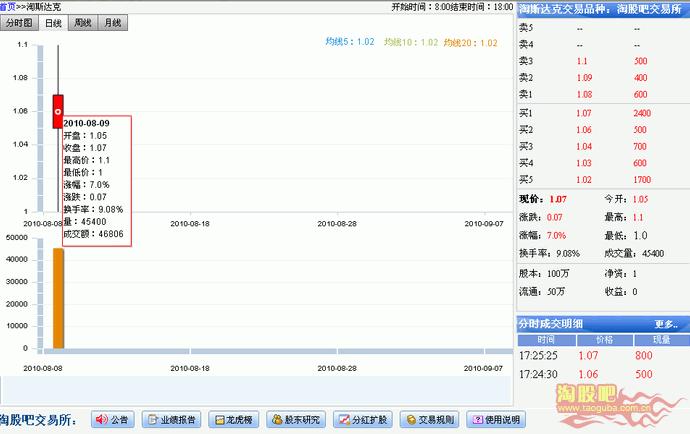The width and height of the screenshot is (690, 434).
Task: Open the 周线 weekly chart tab
Action: point(83,23)
